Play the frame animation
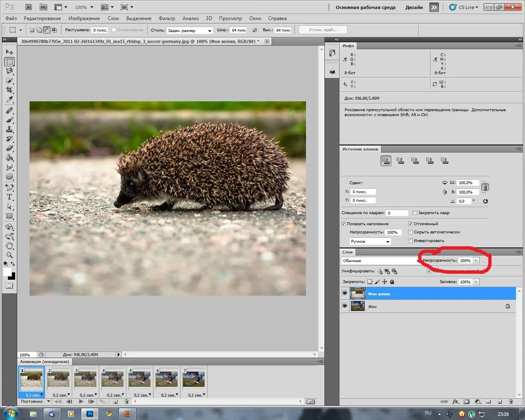This screenshot has height=420, width=525. pyautogui.click(x=81, y=402)
